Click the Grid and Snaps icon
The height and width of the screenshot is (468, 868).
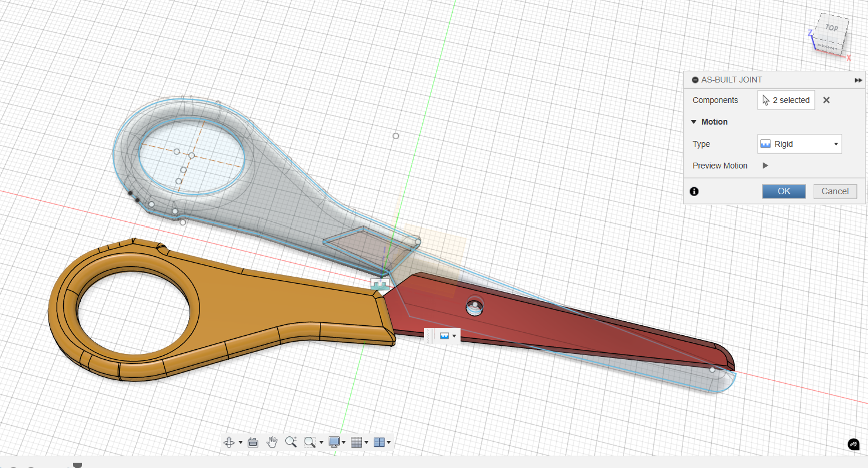(357, 443)
